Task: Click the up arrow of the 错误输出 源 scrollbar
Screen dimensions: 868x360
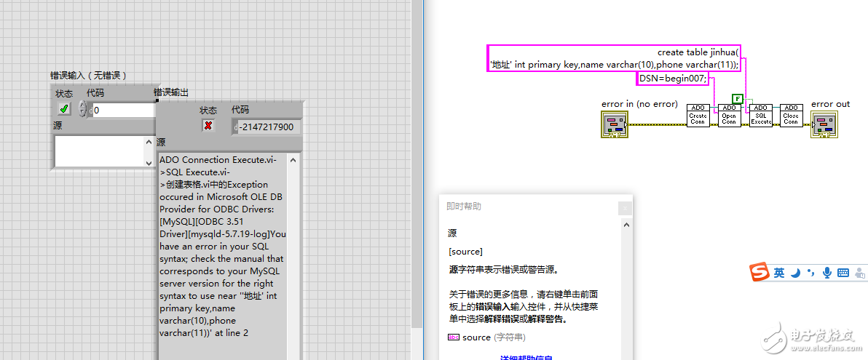Action: (x=293, y=160)
